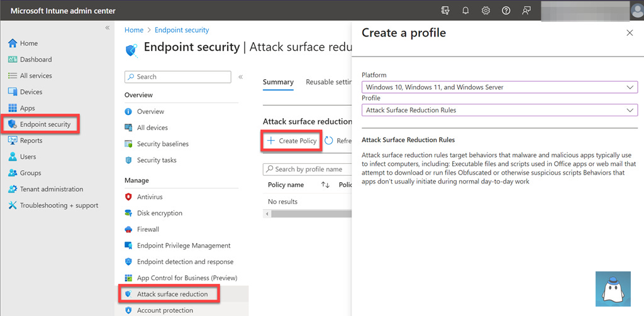Open Troubleshooting + support in sidebar
Image resolution: width=644 pixels, height=316 pixels.
59,205
